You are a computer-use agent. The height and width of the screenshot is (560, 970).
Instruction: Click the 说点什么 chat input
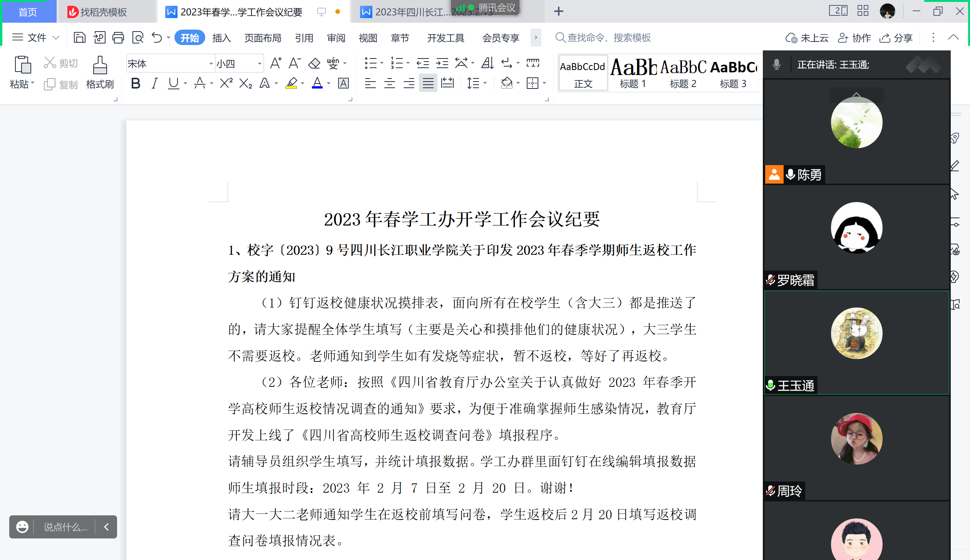click(65, 527)
